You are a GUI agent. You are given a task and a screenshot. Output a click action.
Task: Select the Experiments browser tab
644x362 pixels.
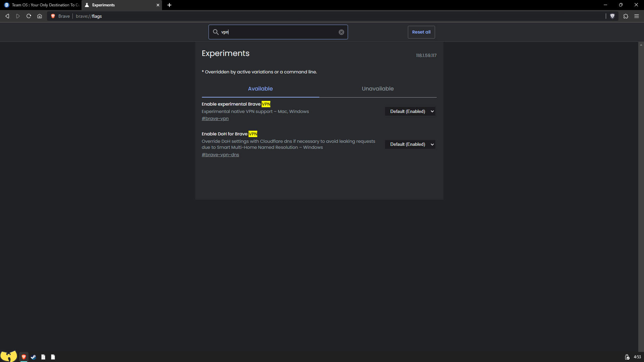[x=121, y=5]
